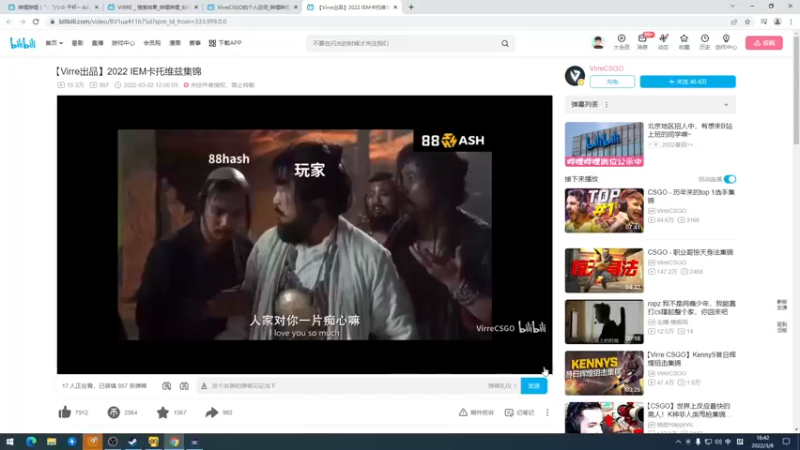Open the 会员购 navigation item

tap(152, 43)
